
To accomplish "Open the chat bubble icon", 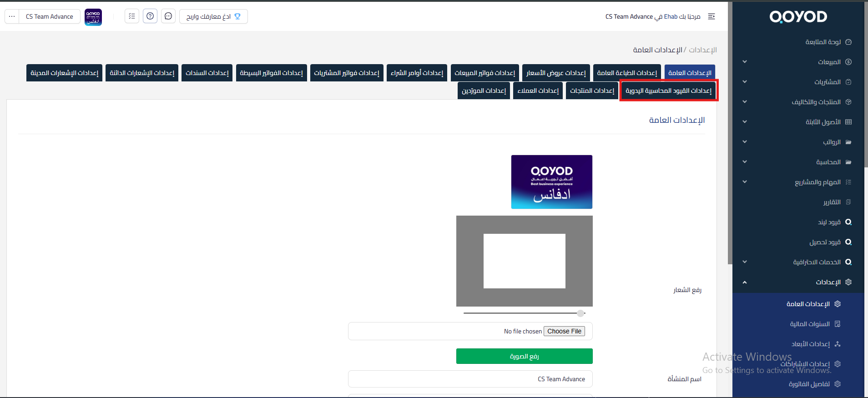I will coord(168,16).
